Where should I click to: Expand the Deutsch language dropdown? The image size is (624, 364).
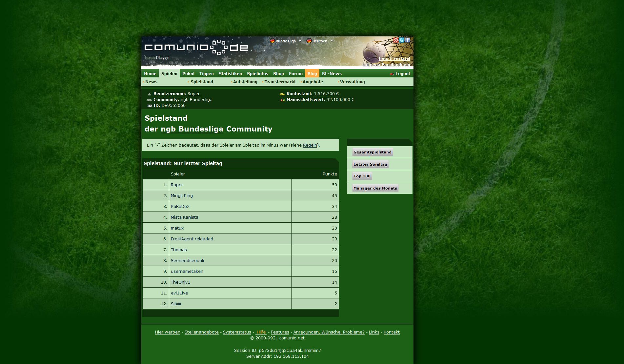tap(320, 41)
